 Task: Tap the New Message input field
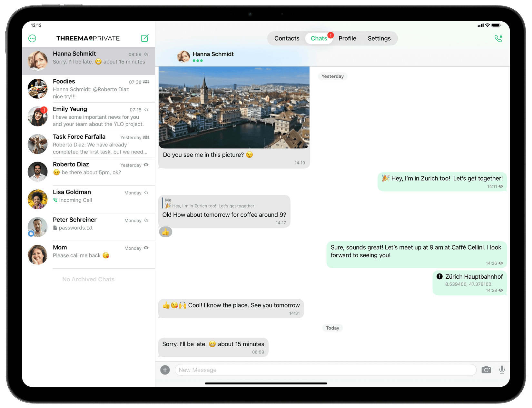[x=322, y=370]
